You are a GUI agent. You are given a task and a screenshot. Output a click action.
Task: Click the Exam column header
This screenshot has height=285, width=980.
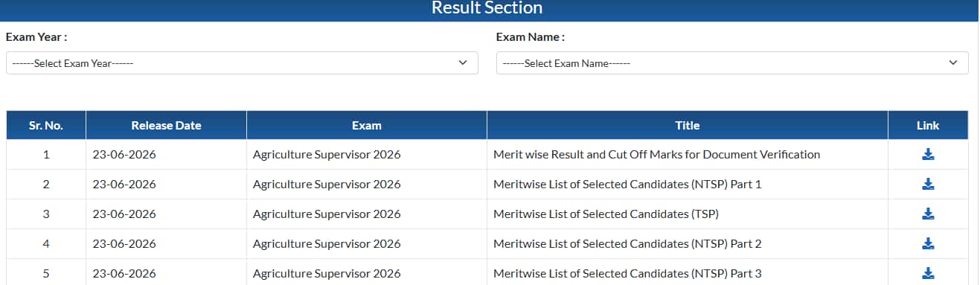coord(367,125)
